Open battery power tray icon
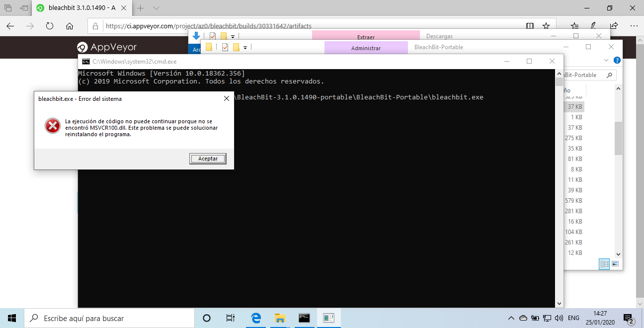Image resolution: width=644 pixels, height=328 pixels. point(535,318)
